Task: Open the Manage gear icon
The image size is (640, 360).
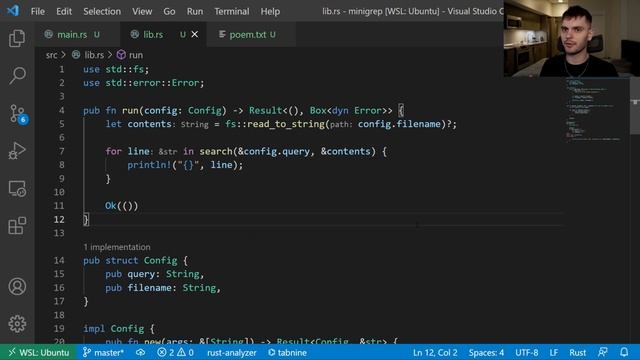Action: (17, 324)
